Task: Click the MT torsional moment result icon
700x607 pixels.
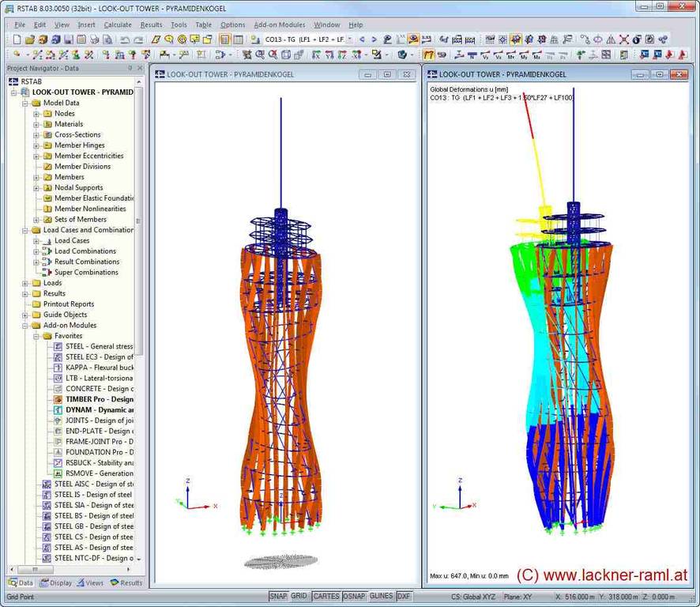Action: pos(510,55)
